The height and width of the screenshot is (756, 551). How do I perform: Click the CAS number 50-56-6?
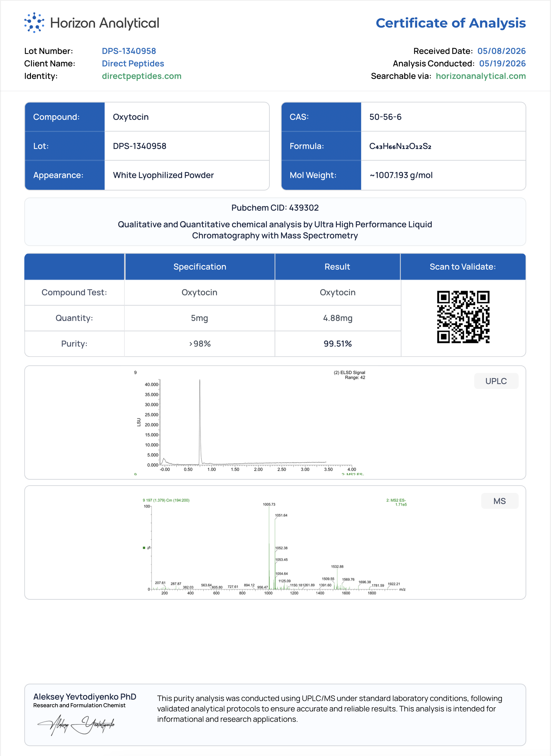coord(385,117)
